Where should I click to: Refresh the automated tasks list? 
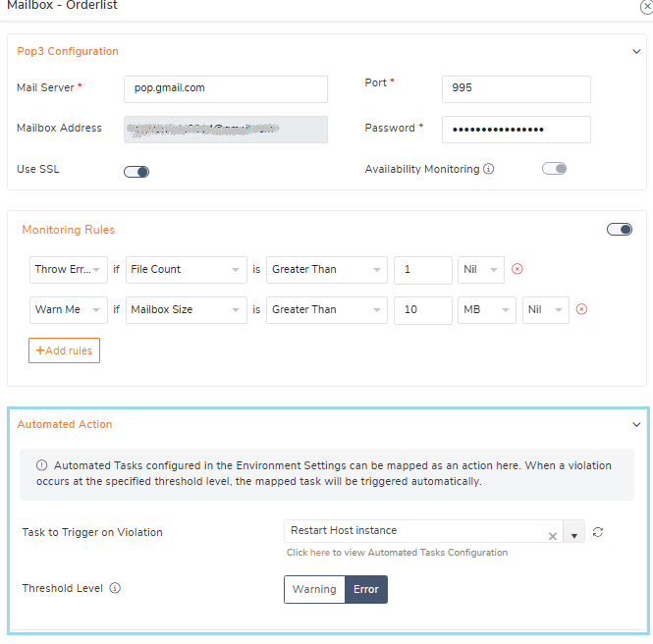coord(598,532)
